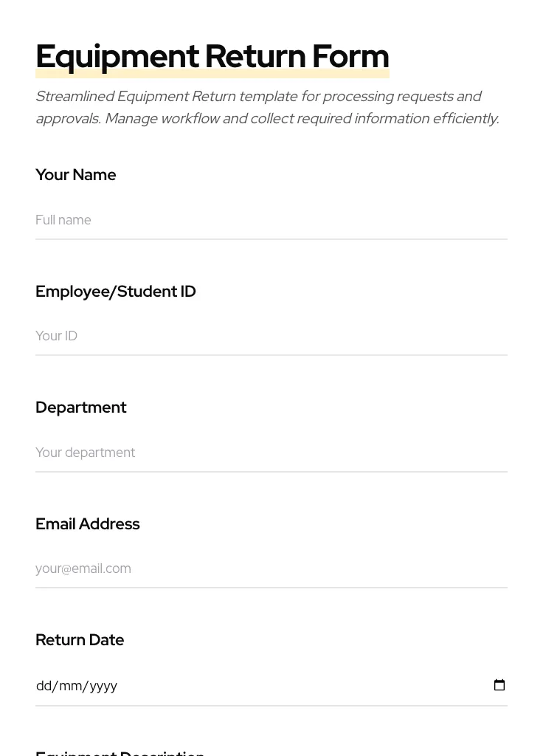This screenshot has width=543, height=756.
Task: Focus the Your ID text field
Action: click(271, 336)
